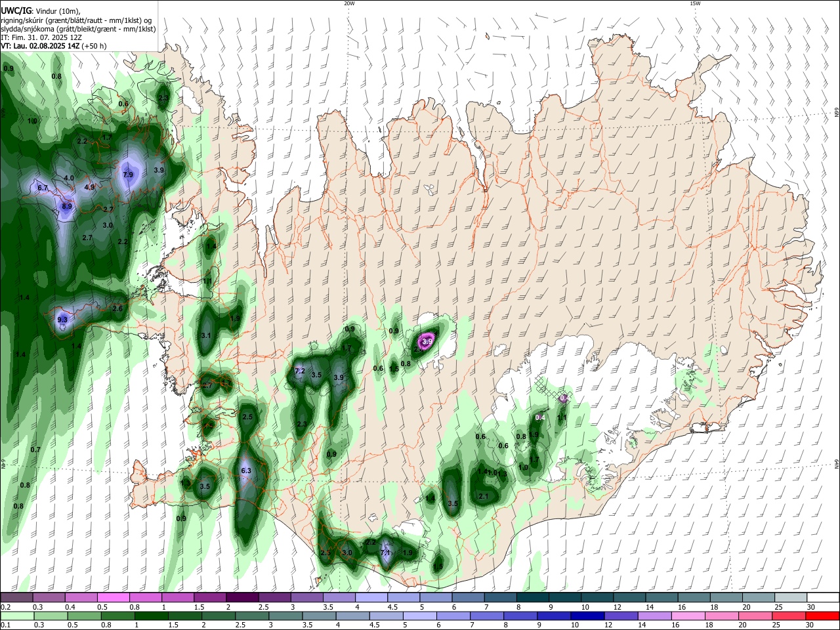Screen dimensions: 840x630
Task: Click the 6.7 precipitation value
Action: [43, 188]
